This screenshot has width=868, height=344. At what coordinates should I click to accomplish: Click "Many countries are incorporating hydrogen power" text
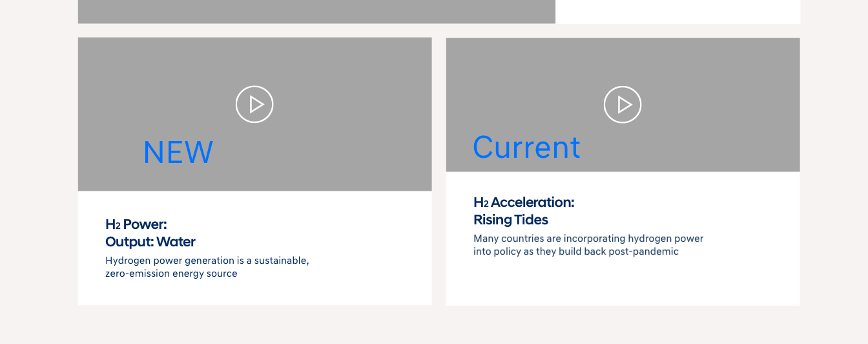pos(588,239)
